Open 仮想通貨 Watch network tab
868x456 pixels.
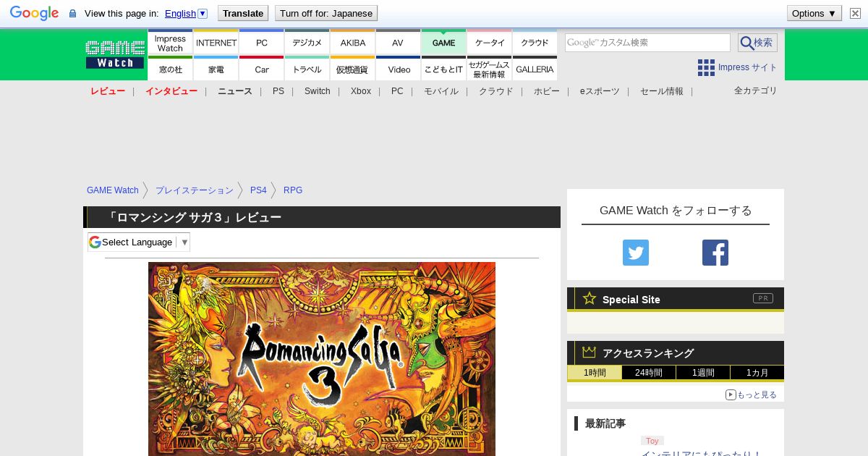[353, 69]
